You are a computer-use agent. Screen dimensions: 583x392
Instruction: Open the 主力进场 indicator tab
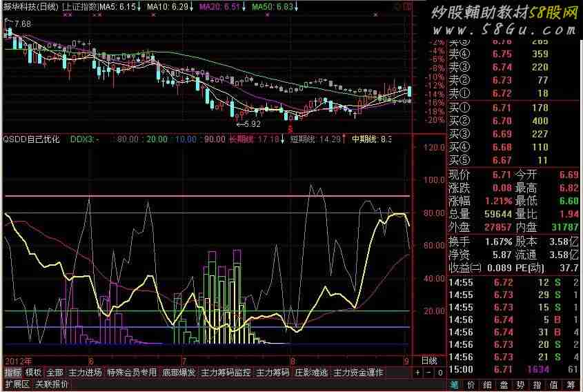click(86, 372)
